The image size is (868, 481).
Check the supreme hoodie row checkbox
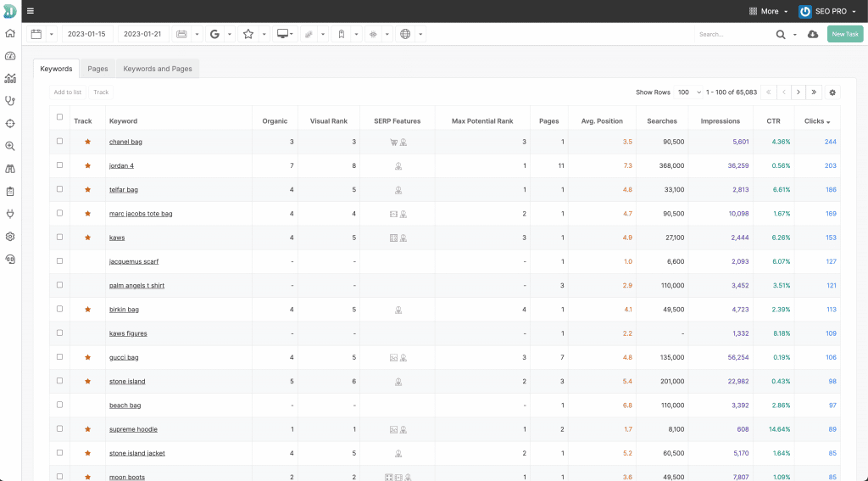[60, 428]
